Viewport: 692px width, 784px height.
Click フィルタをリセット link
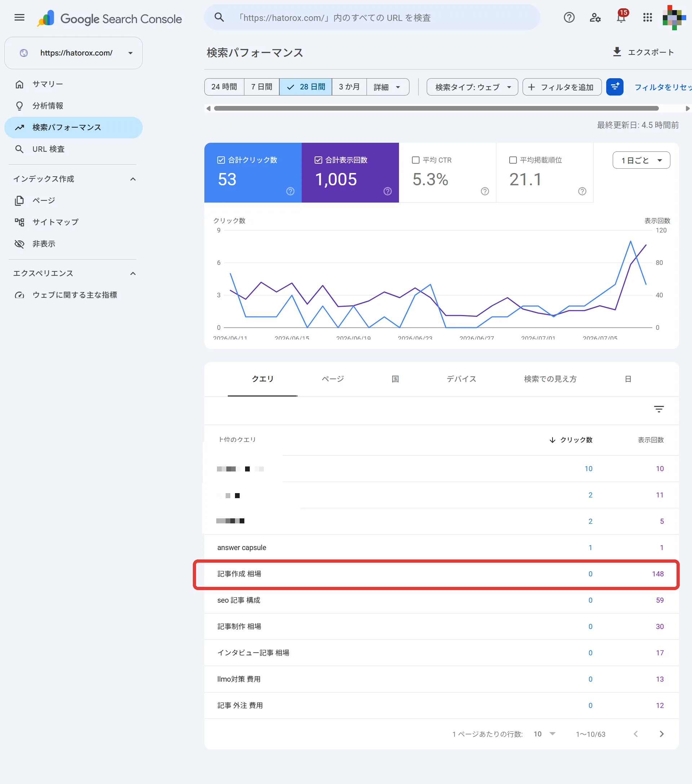coord(663,87)
